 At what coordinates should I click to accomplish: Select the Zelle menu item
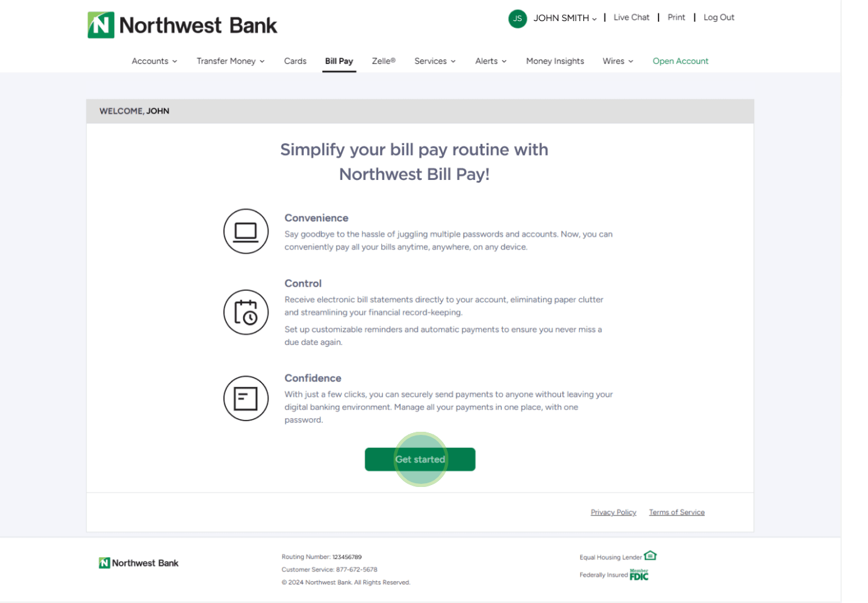(x=383, y=61)
